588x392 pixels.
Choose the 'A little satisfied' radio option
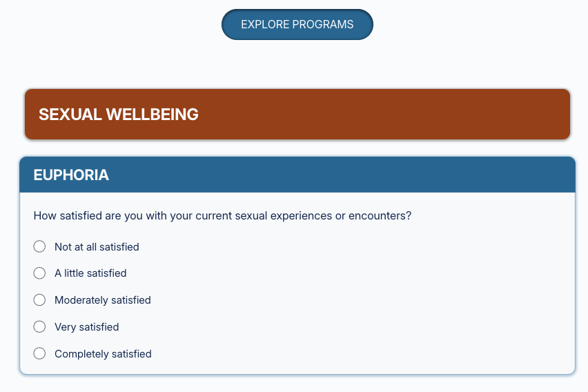40,273
